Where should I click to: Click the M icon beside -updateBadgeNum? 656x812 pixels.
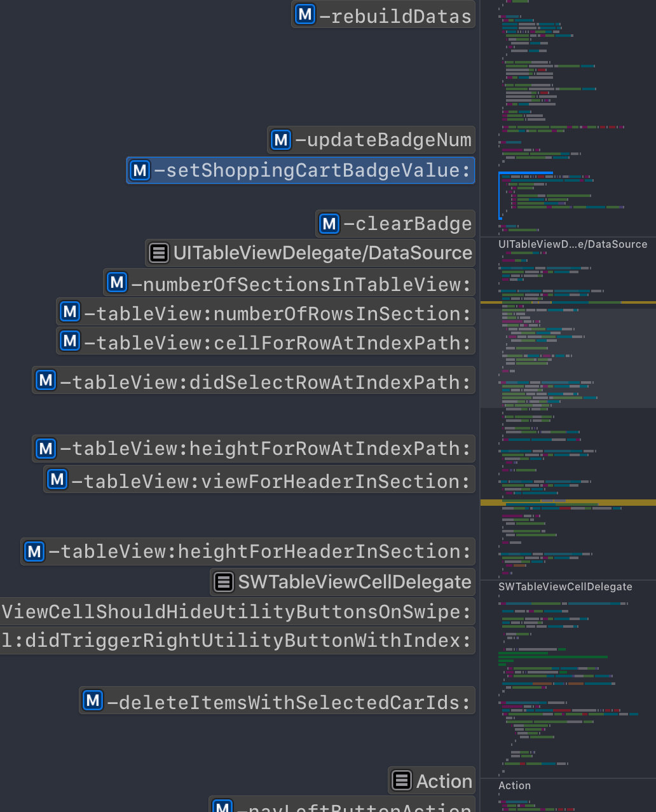pos(281,139)
